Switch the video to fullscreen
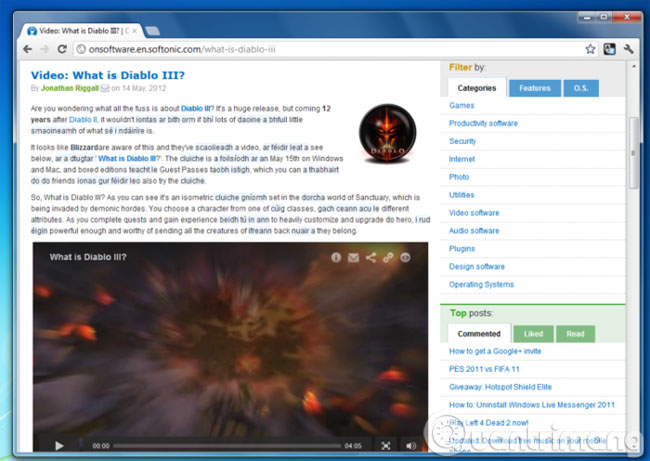Image resolution: width=650 pixels, height=461 pixels. [x=386, y=445]
